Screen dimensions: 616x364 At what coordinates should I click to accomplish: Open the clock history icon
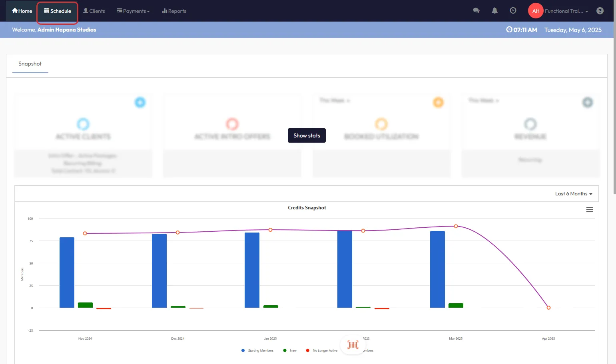(x=513, y=11)
